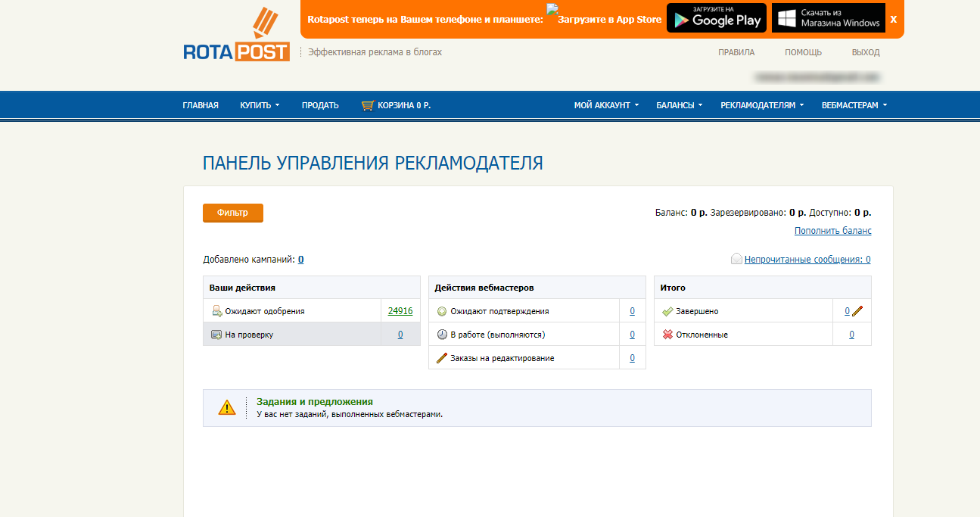
Task: Click the pencil icon beside Заказы на редактирование
Action: click(x=442, y=357)
